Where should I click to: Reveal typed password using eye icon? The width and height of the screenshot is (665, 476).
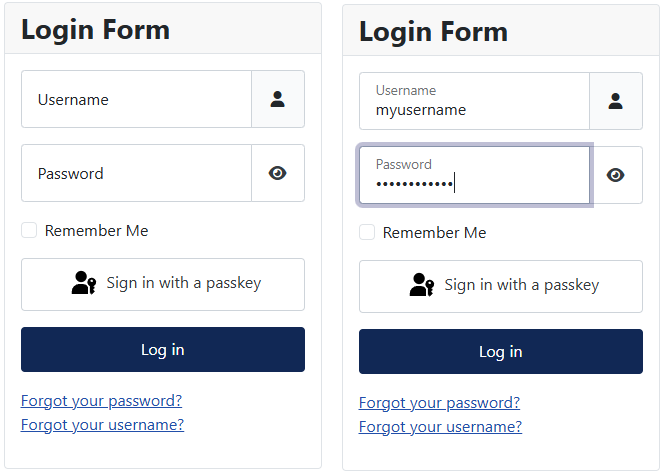pos(615,175)
